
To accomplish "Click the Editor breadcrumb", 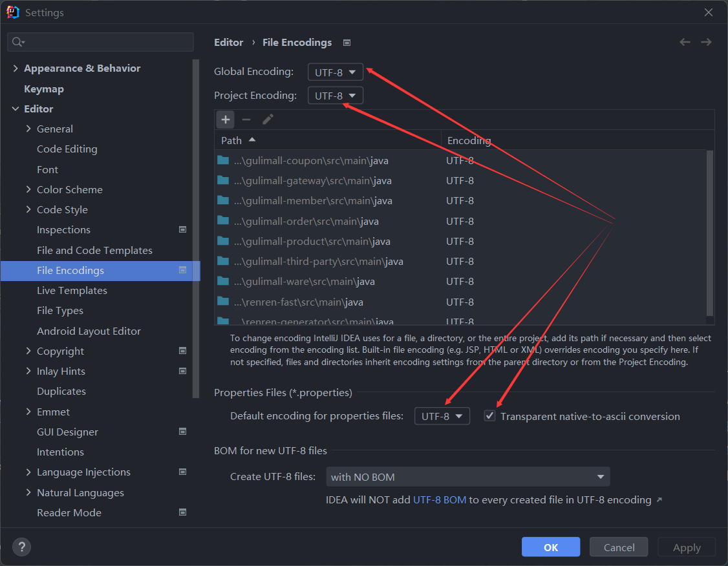I will [x=228, y=42].
